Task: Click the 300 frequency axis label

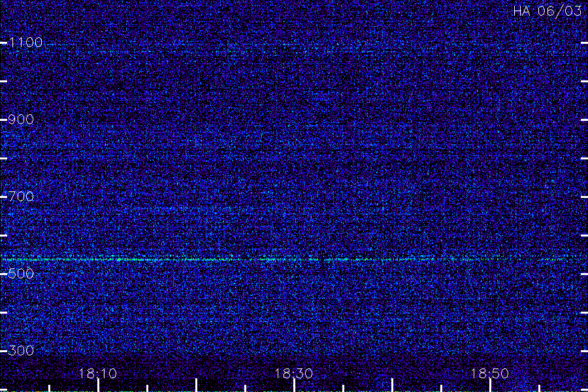Action: tap(21, 351)
